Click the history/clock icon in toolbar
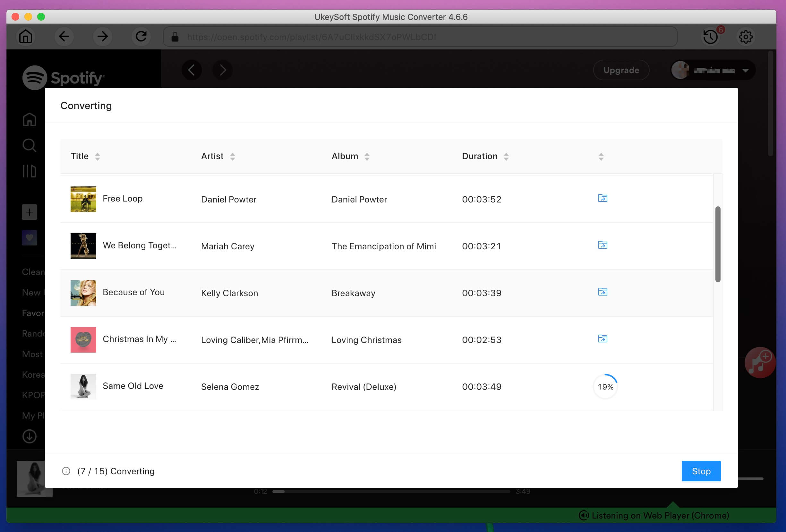 click(711, 37)
